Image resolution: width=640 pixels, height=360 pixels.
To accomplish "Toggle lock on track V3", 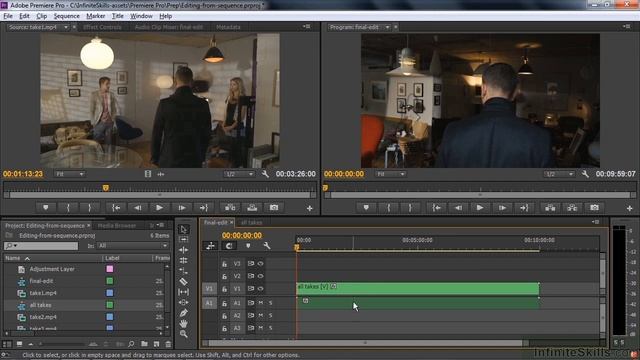I will tap(224, 264).
